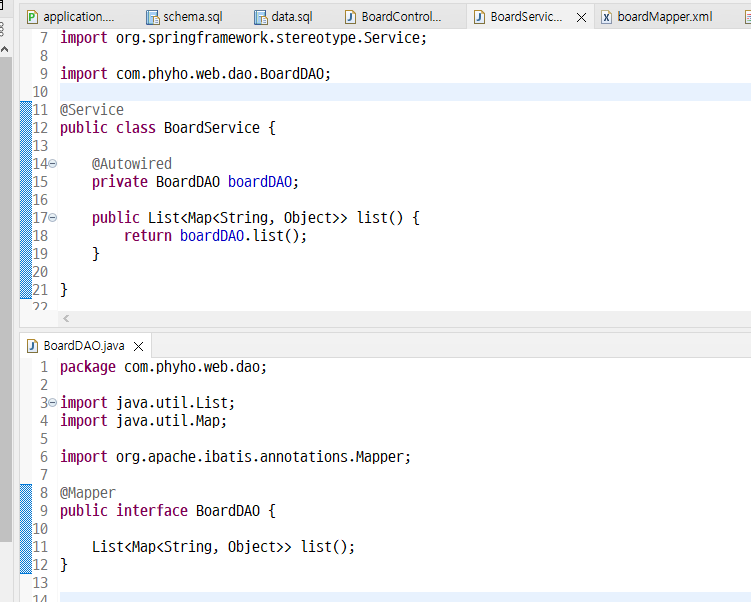Click the springframework stereotype Service import line
Screen dimensions: 751x602
[243, 38]
